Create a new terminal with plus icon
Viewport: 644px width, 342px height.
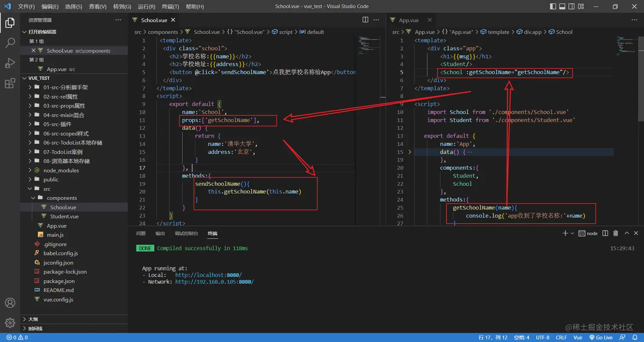(x=565, y=233)
